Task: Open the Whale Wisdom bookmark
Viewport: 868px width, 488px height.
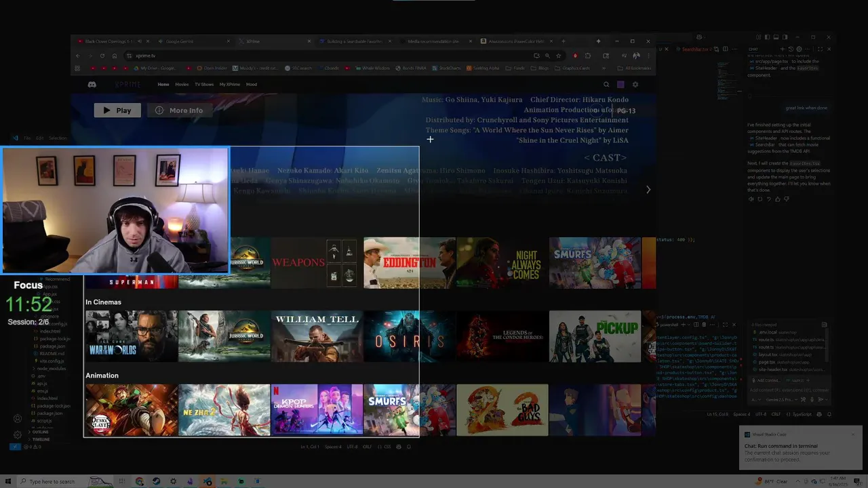Action: pyautogui.click(x=372, y=68)
